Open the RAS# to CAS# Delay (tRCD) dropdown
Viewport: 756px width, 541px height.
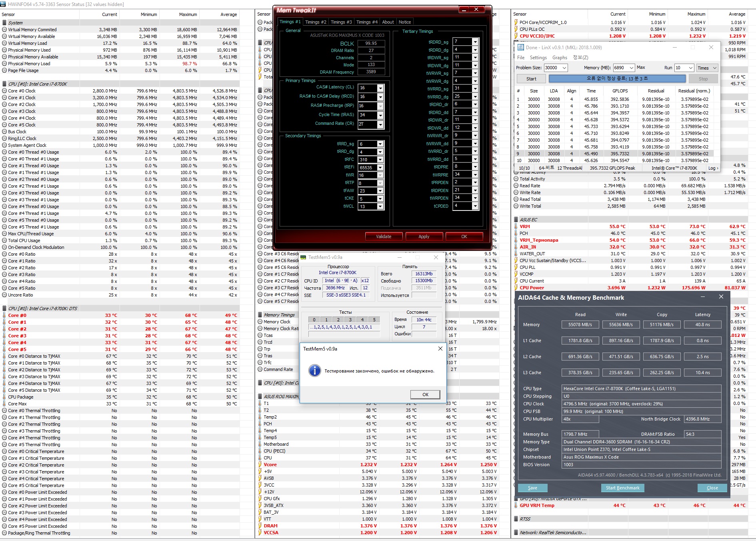pos(380,97)
